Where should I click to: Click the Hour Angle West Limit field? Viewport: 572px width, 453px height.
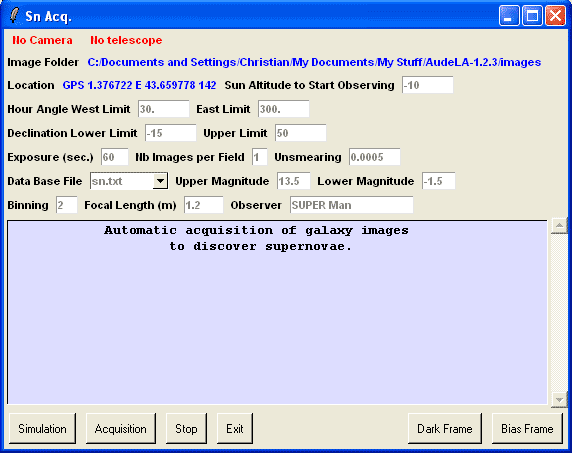[163, 109]
